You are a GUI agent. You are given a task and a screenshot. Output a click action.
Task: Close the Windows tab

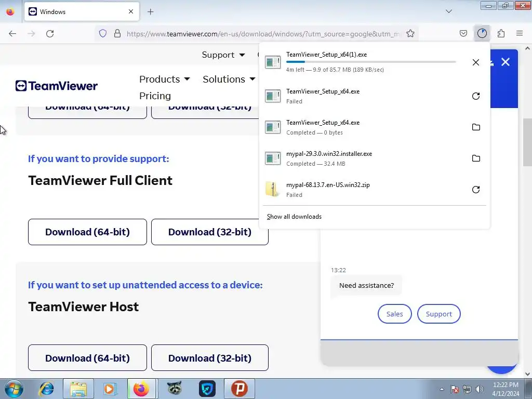coord(131,11)
